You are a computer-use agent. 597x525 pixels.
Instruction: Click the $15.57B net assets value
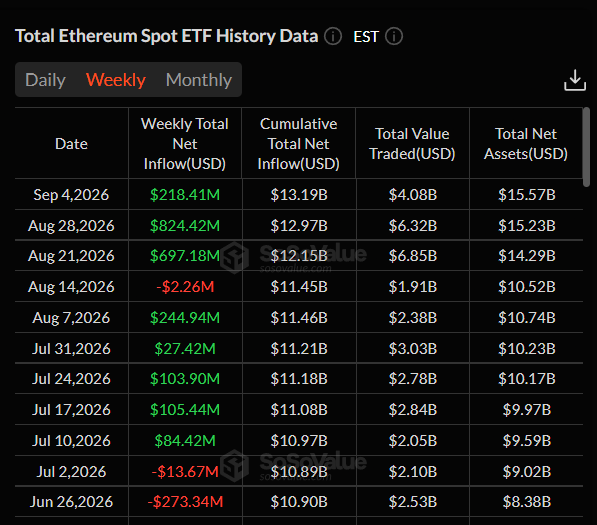pos(527,195)
